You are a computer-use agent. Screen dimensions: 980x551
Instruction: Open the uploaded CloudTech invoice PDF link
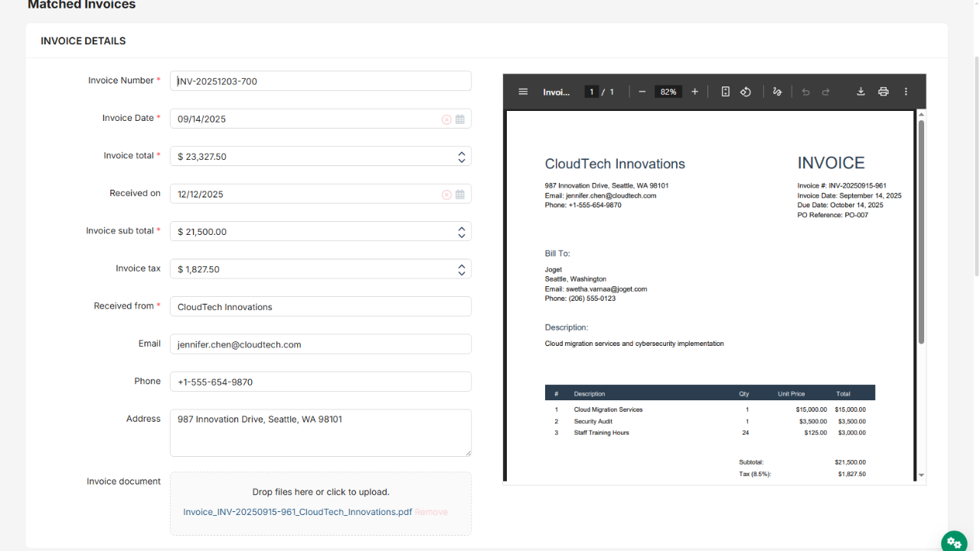coord(297,512)
